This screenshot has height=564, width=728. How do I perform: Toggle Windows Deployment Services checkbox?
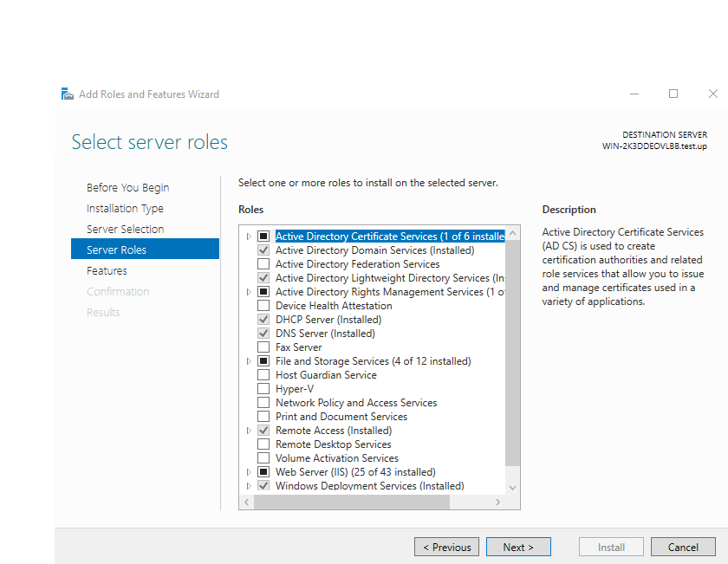tap(263, 485)
